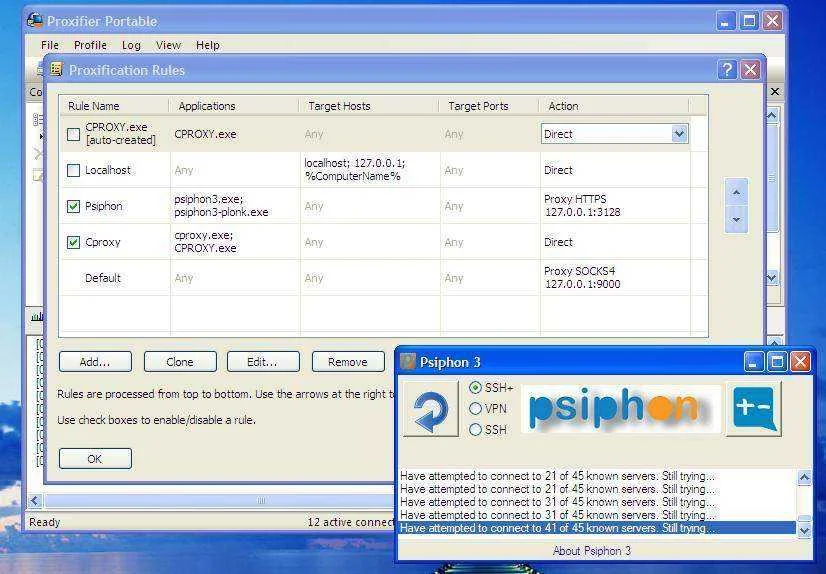The image size is (826, 574).
Task: Click the Remove button
Action: tap(348, 362)
